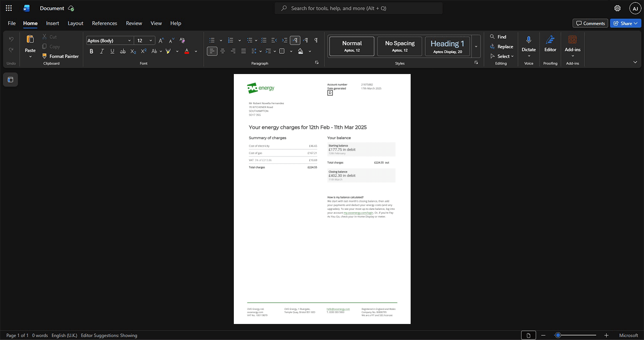This screenshot has width=644, height=340.
Task: Click the app launcher waffle icon
Action: (x=8, y=8)
